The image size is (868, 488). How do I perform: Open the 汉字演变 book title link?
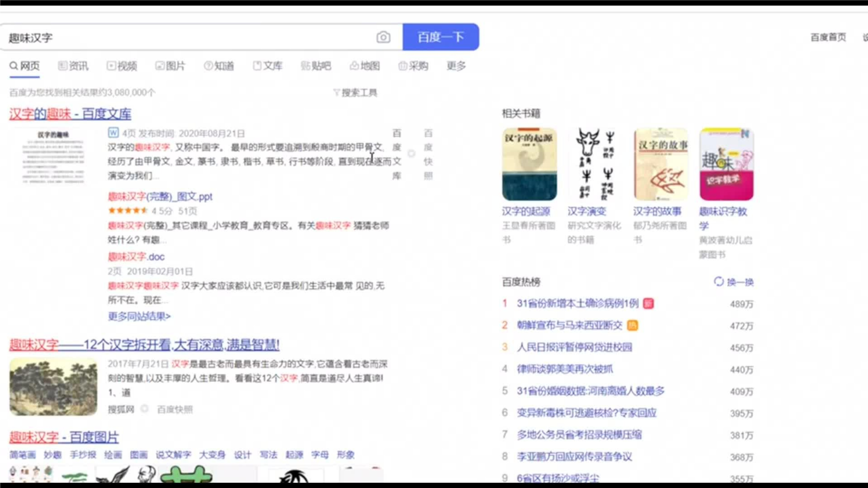587,211
